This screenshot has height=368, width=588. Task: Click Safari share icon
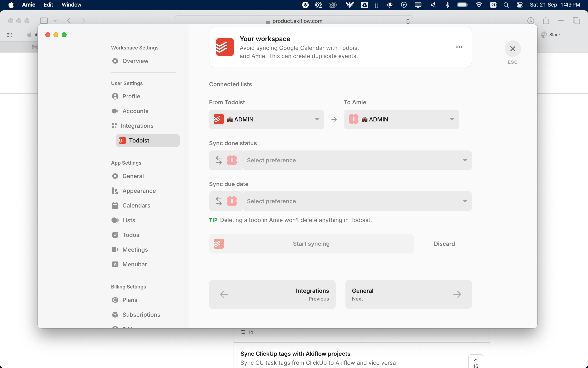pyautogui.click(x=546, y=20)
